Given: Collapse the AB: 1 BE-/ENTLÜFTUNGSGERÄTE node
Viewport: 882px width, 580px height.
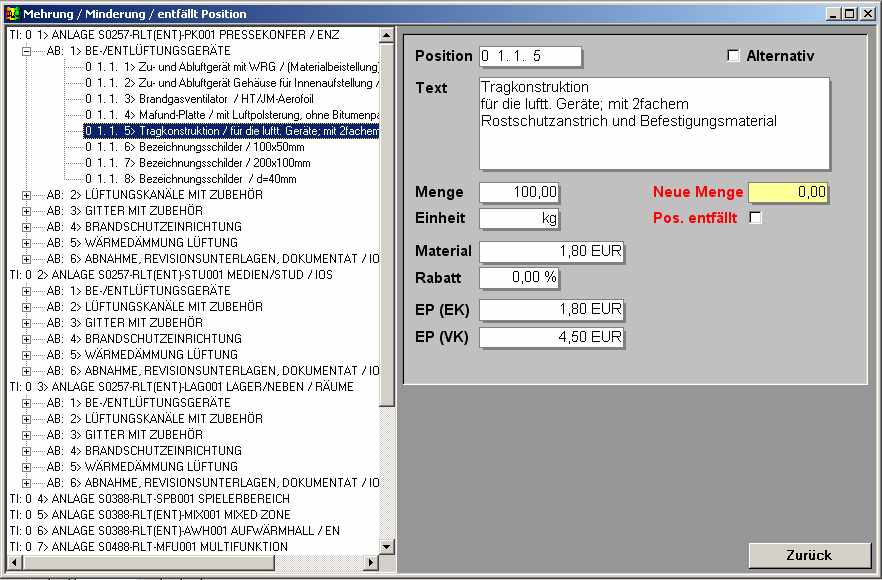Looking at the screenshot, I should [x=27, y=51].
